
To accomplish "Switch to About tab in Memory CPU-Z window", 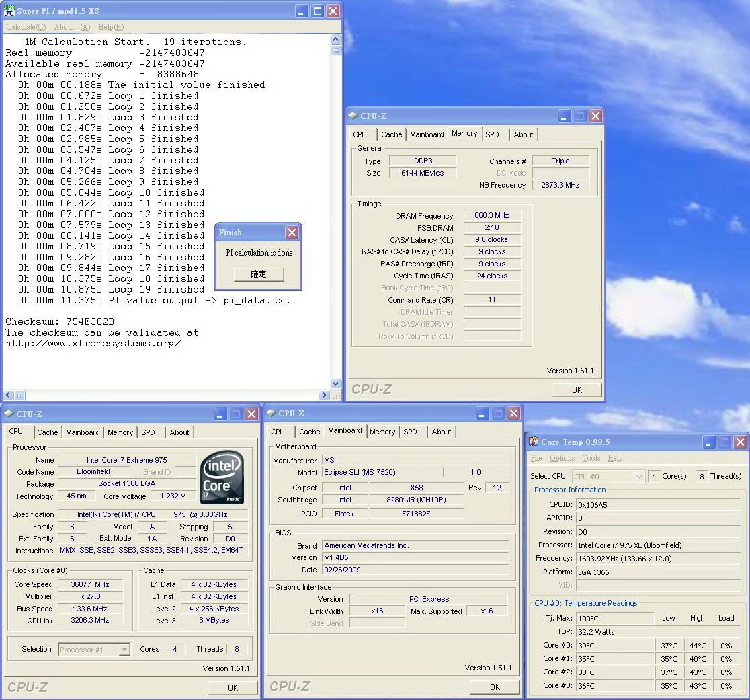I will coord(524,134).
